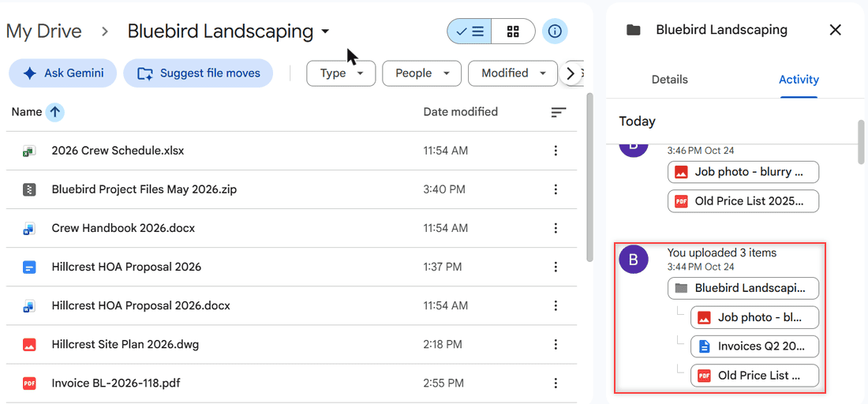The height and width of the screenshot is (404, 868).
Task: Open the sort options icon
Action: click(559, 112)
